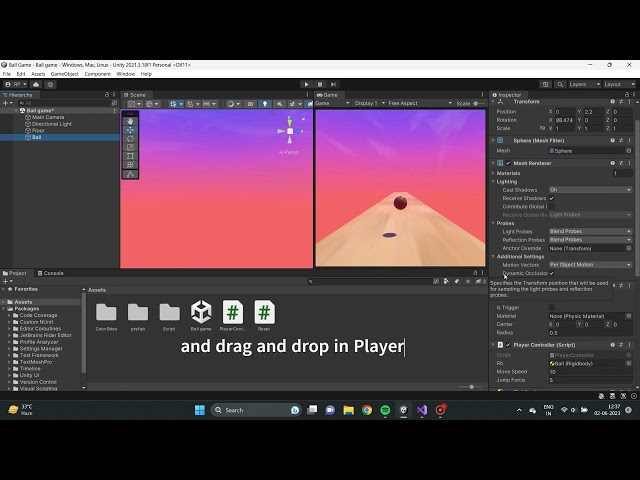Screen dimensions: 640x480
Task: Open the global Search magnifier icon
Action: point(560,84)
